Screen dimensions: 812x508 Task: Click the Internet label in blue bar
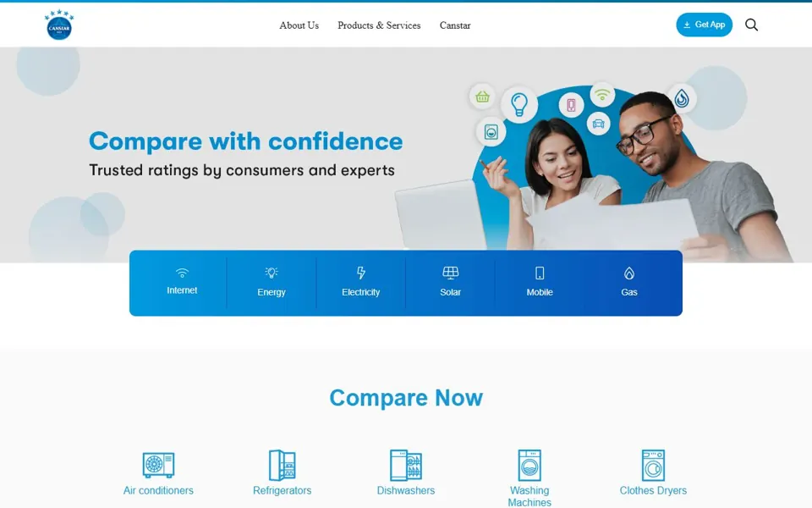(x=182, y=290)
